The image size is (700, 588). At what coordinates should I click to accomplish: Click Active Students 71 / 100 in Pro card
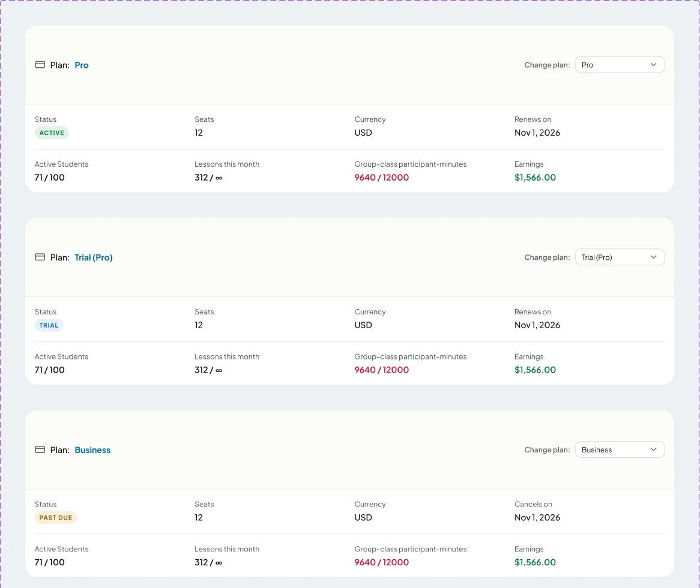tap(50, 177)
